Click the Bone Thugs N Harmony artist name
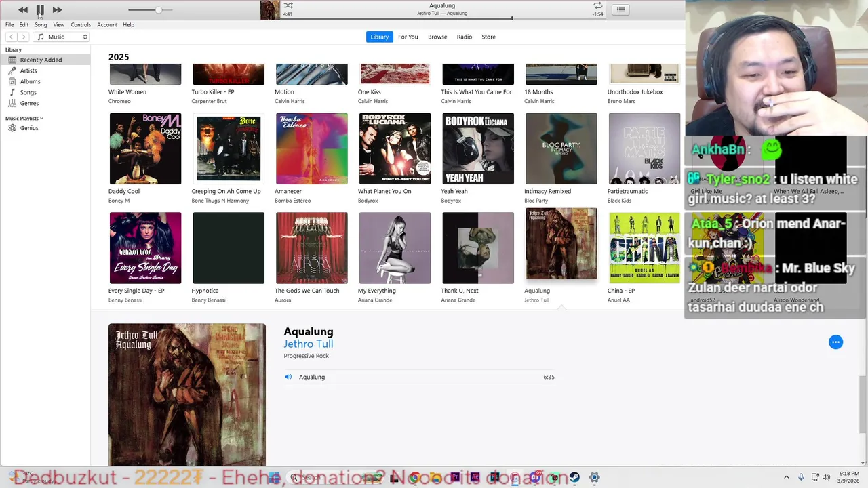The image size is (868, 488). [x=220, y=201]
